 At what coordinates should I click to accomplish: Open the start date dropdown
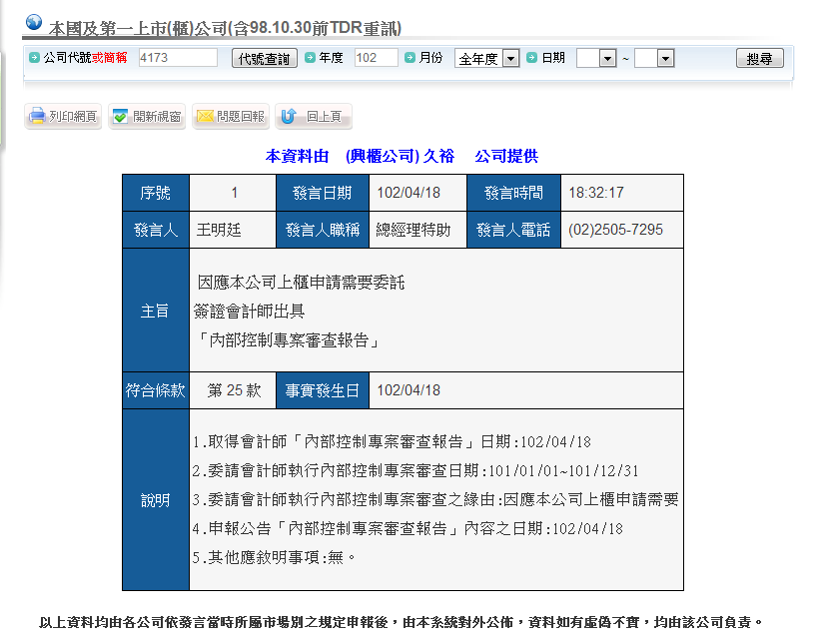point(596,58)
